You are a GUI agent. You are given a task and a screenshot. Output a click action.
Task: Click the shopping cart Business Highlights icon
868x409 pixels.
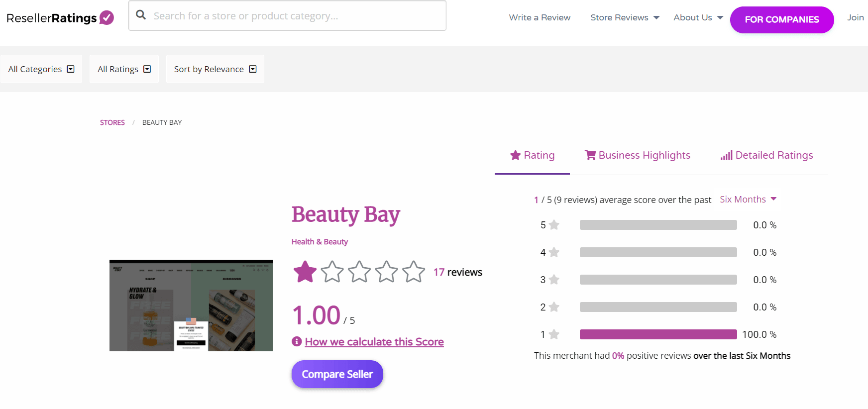pyautogui.click(x=590, y=155)
